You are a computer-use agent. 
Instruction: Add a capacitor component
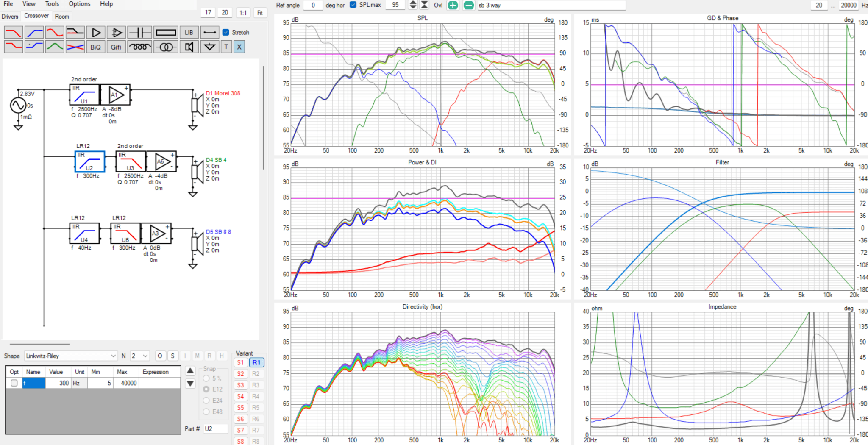pyautogui.click(x=139, y=33)
